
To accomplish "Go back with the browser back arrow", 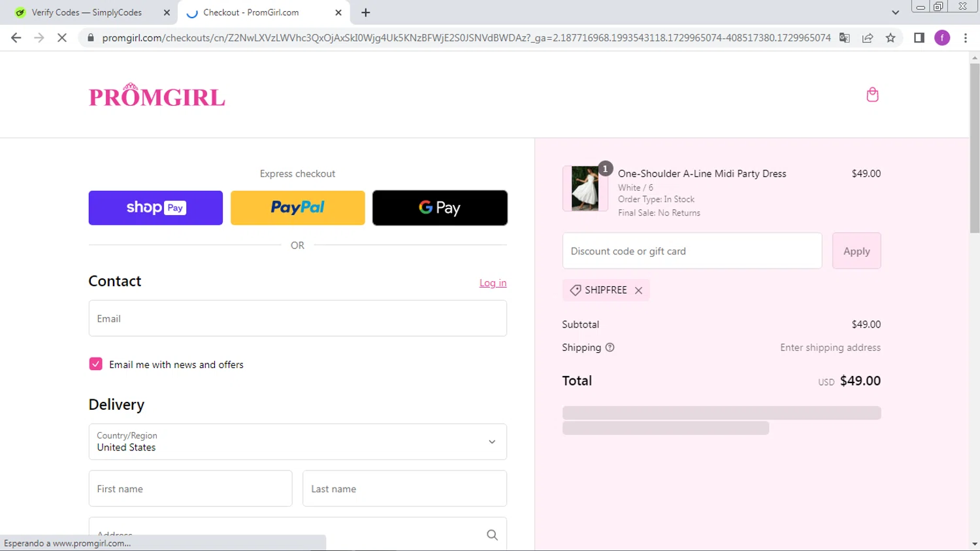I will [x=16, y=38].
